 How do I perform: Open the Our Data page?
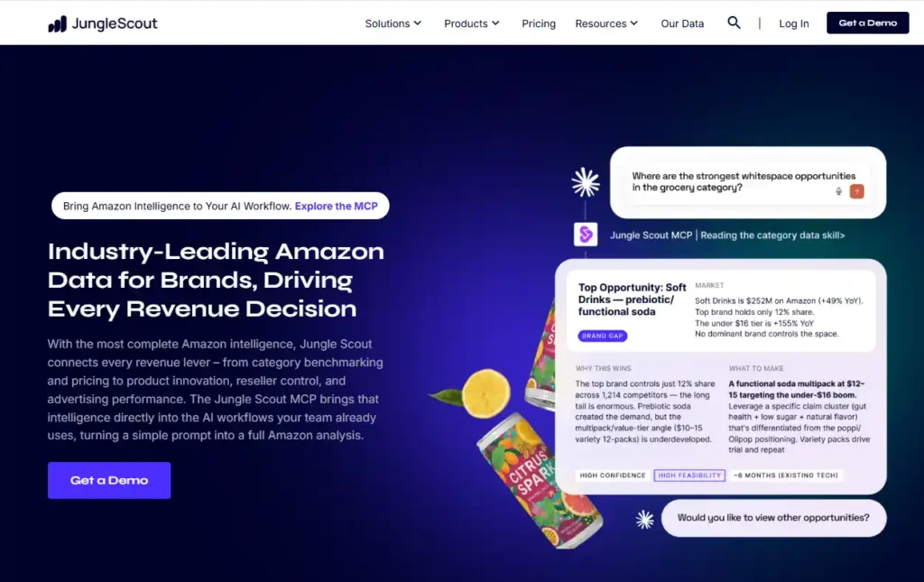tap(682, 23)
